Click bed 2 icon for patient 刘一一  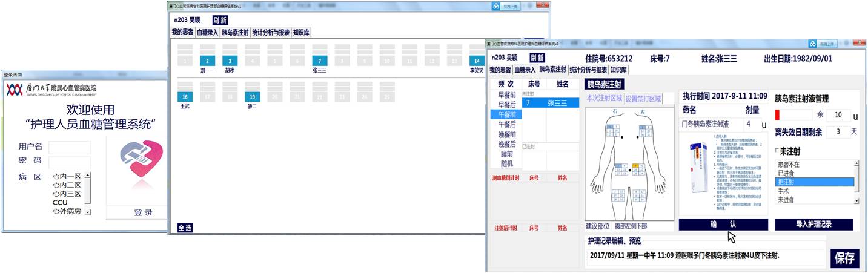tap(207, 61)
